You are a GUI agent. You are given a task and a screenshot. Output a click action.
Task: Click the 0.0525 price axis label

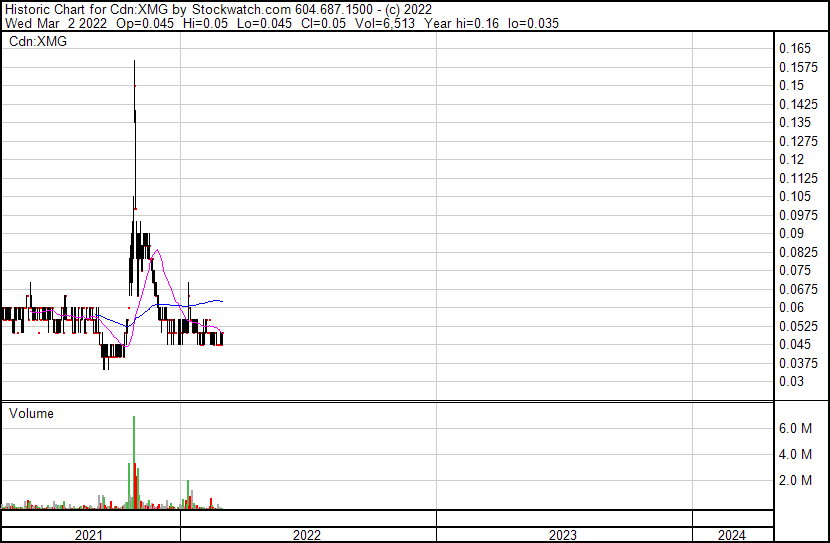798,326
